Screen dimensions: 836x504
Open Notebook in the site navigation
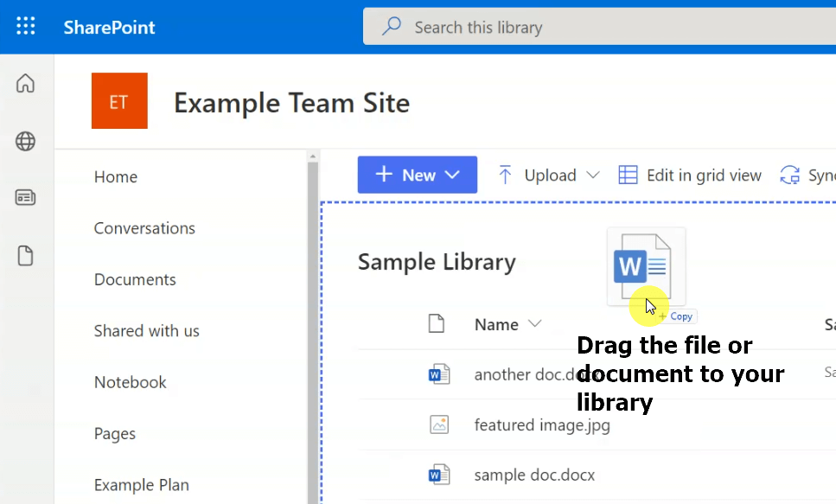pyautogui.click(x=130, y=382)
